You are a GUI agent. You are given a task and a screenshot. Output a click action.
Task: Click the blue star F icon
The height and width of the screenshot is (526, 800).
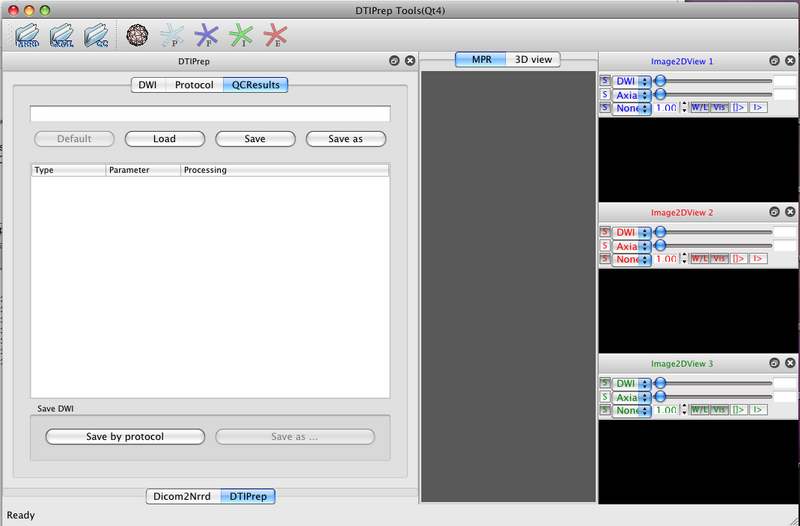point(207,37)
